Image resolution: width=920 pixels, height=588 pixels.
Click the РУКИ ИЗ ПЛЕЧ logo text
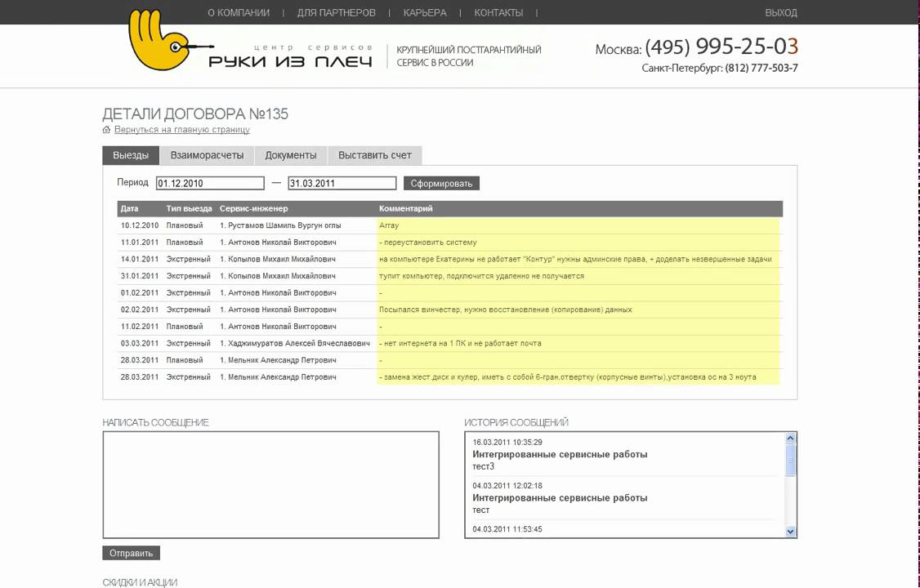pos(290,61)
